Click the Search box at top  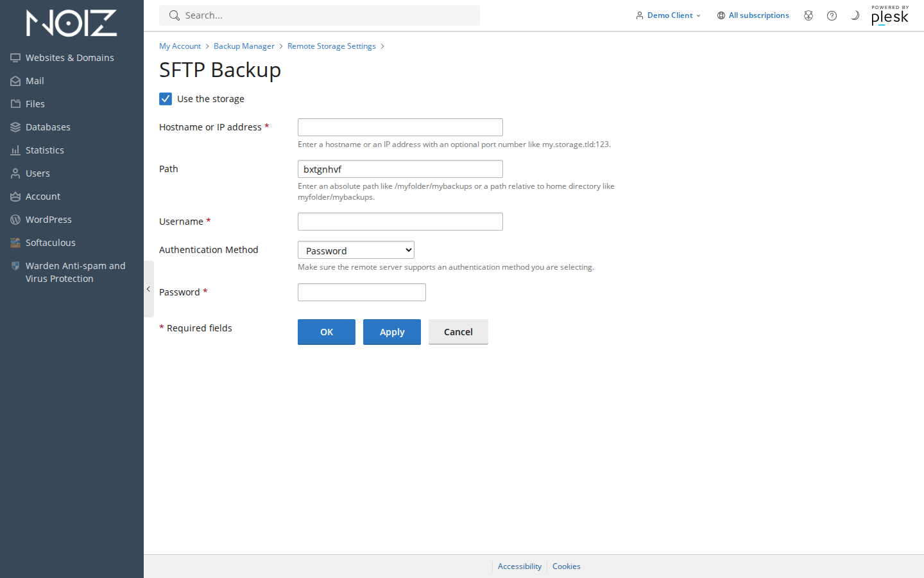coord(320,15)
